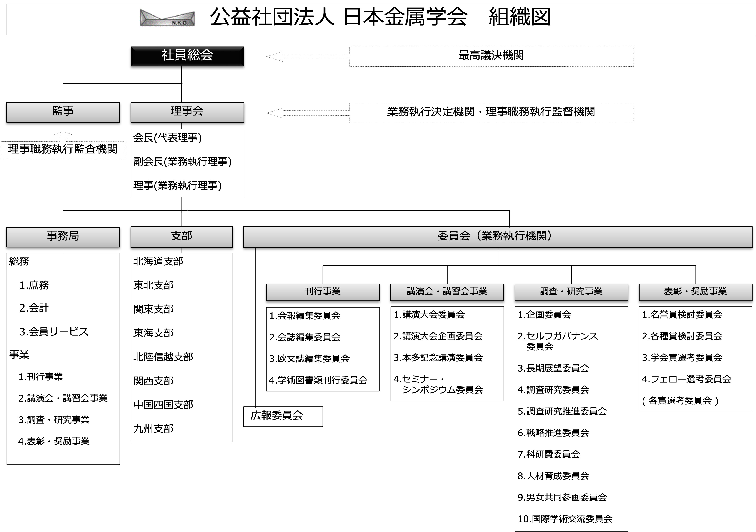Select the 支部 header box
The width and height of the screenshot is (756, 532).
(x=182, y=237)
